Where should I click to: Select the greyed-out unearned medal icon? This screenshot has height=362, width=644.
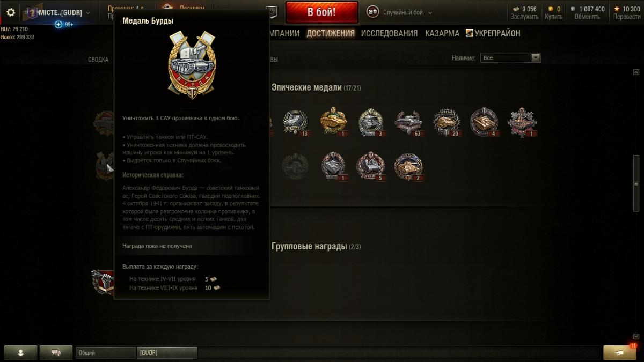pos(296,166)
